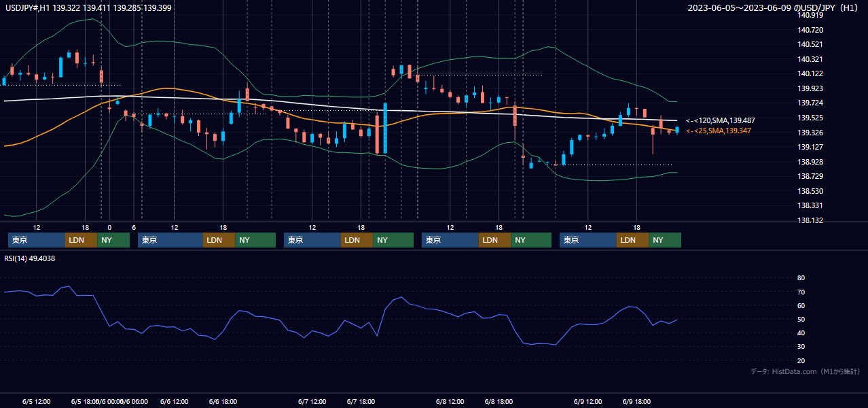Click the 6/6 18:00 date label
Viewport: 868px width, 408px height.
tap(223, 402)
